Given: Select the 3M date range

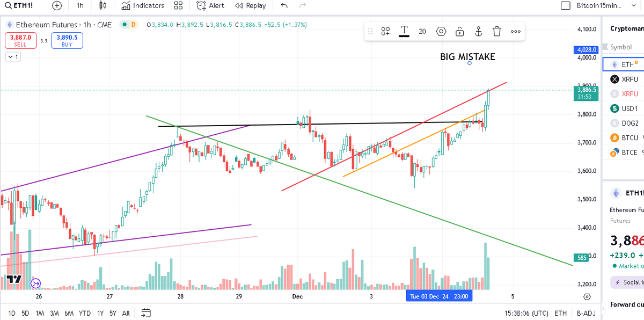Looking at the screenshot, I should [x=54, y=313].
